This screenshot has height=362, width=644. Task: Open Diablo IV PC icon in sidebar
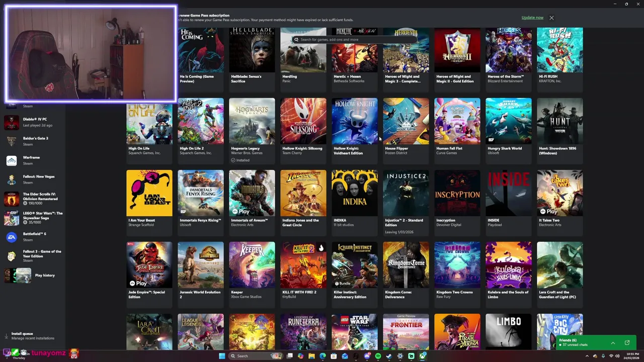point(12,122)
